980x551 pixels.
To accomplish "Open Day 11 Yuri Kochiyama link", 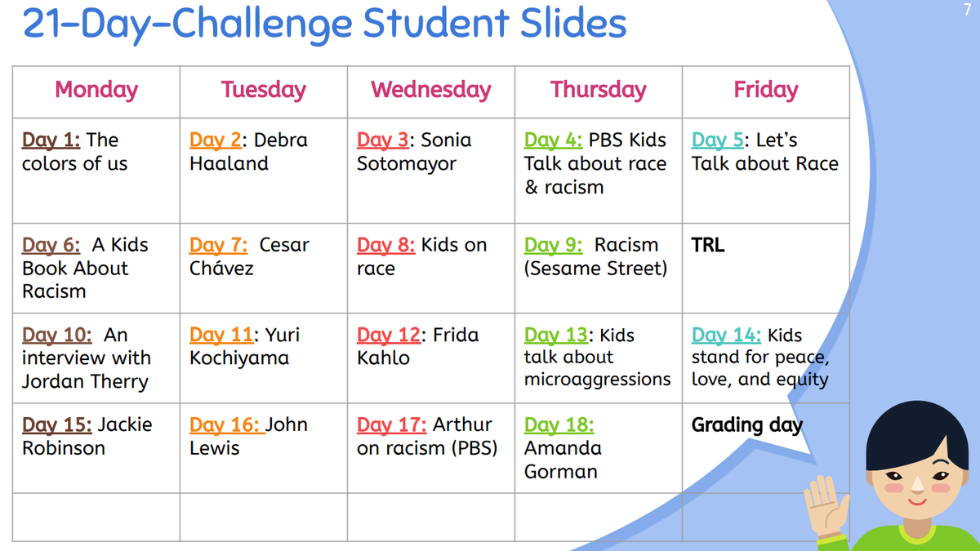I will [222, 335].
